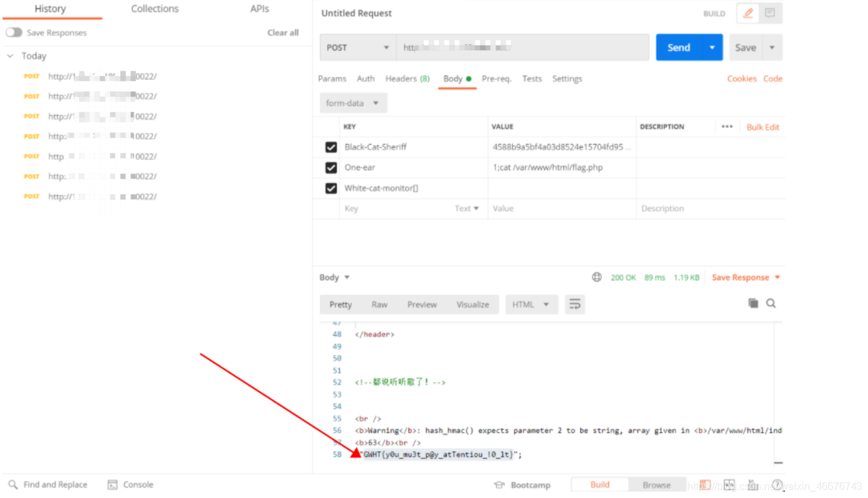Open the Params tab
Screen dimensions: 868x498
[332, 78]
